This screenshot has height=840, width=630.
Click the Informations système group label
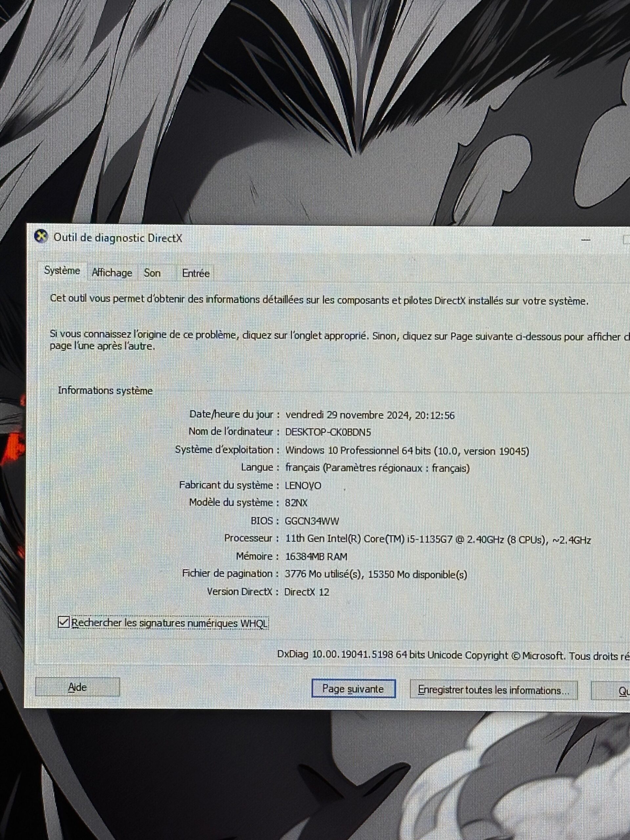(105, 391)
